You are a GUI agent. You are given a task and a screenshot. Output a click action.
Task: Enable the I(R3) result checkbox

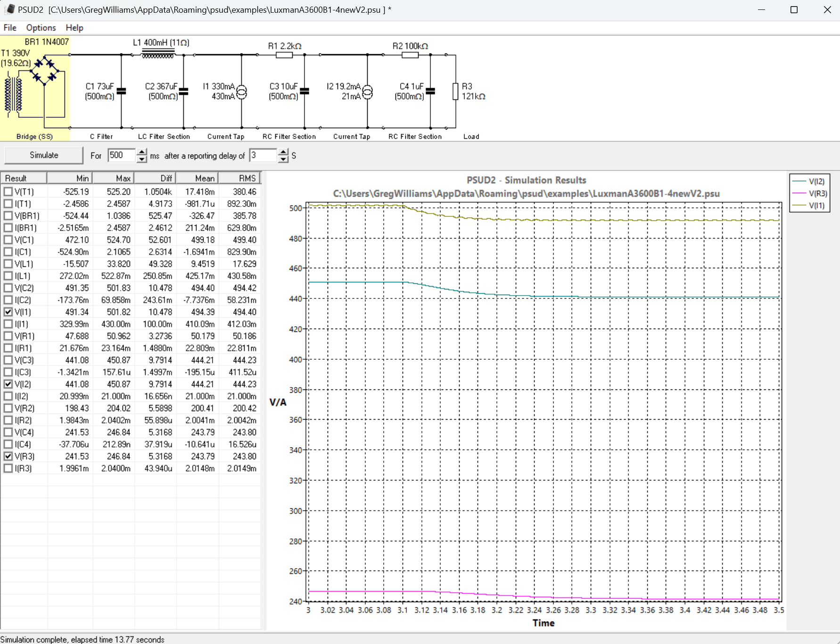(8, 468)
